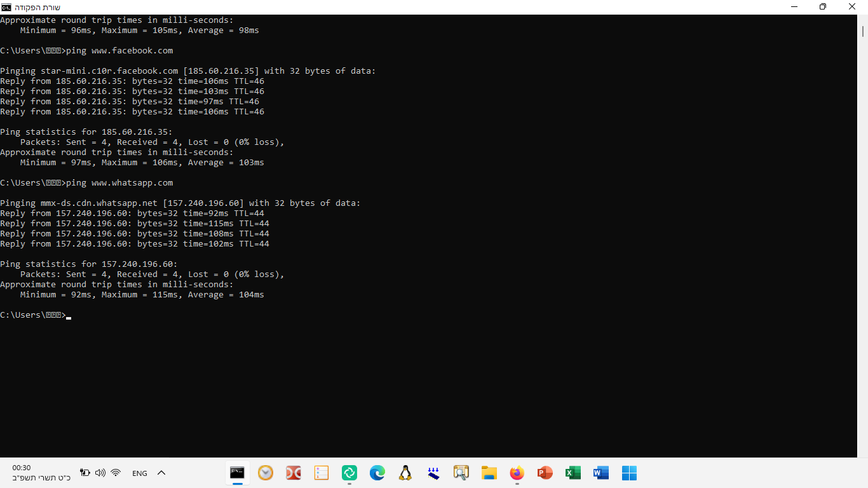Open the clock and Hebrew date display
The image size is (868, 488).
[x=41, y=473]
